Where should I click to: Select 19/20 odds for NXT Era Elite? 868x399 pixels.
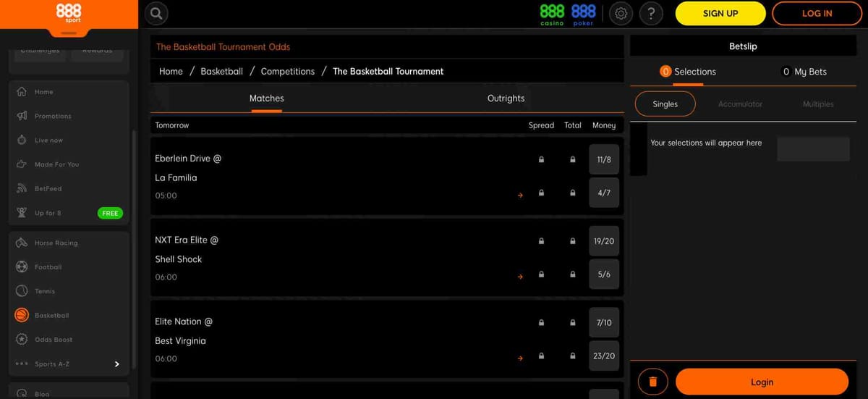(x=604, y=241)
